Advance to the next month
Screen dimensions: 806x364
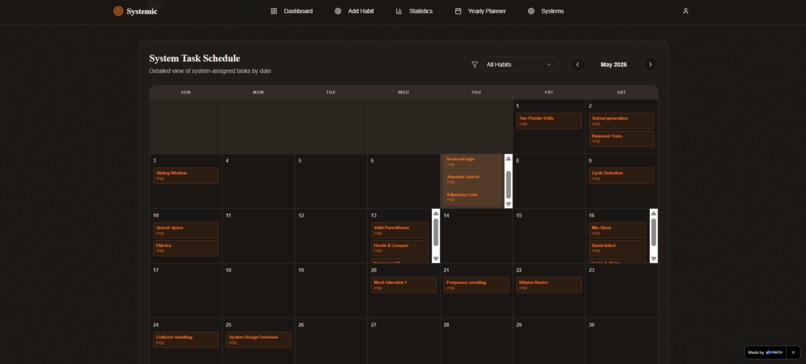[x=650, y=64]
